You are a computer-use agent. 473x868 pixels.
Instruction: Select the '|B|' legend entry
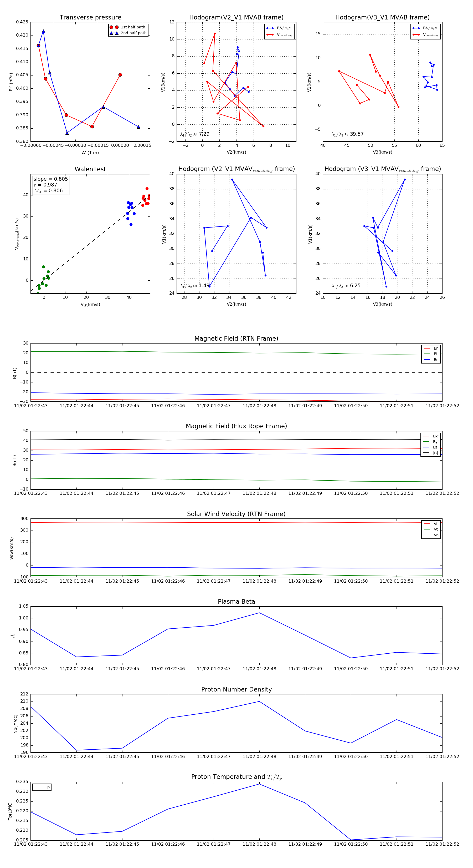[431, 453]
